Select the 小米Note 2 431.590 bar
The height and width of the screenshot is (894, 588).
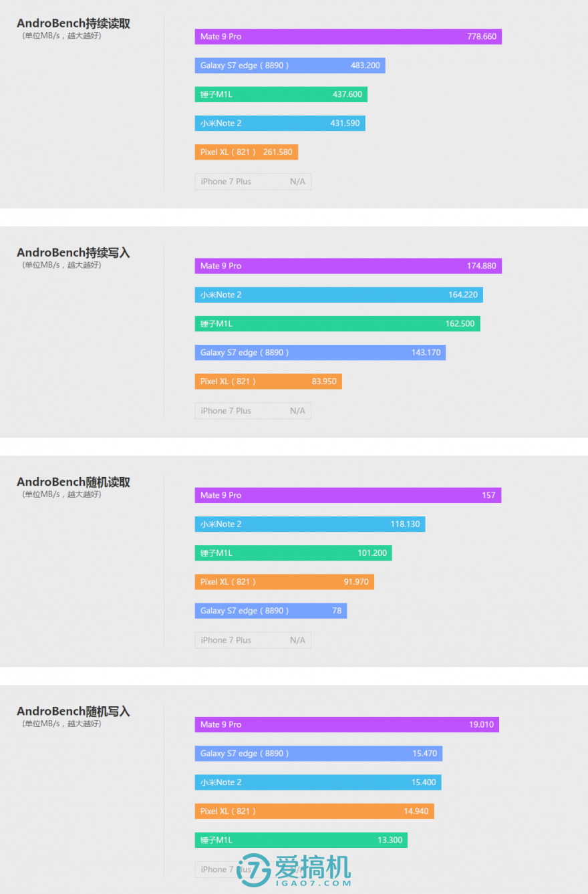pos(280,123)
